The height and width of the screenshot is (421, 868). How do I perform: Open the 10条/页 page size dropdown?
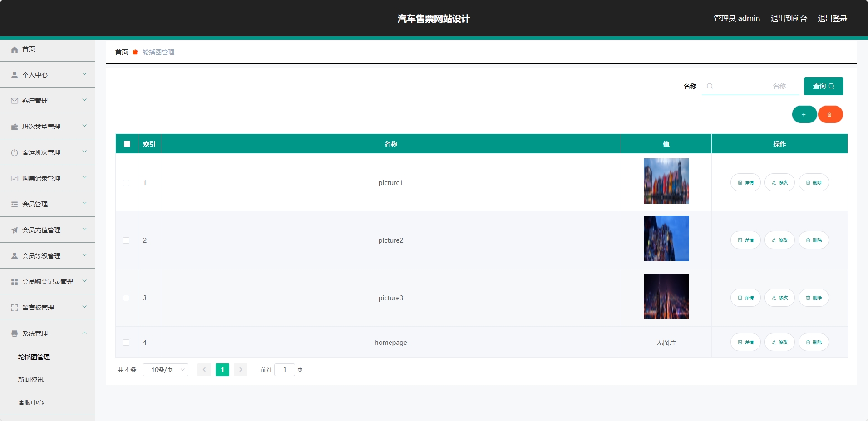click(166, 370)
